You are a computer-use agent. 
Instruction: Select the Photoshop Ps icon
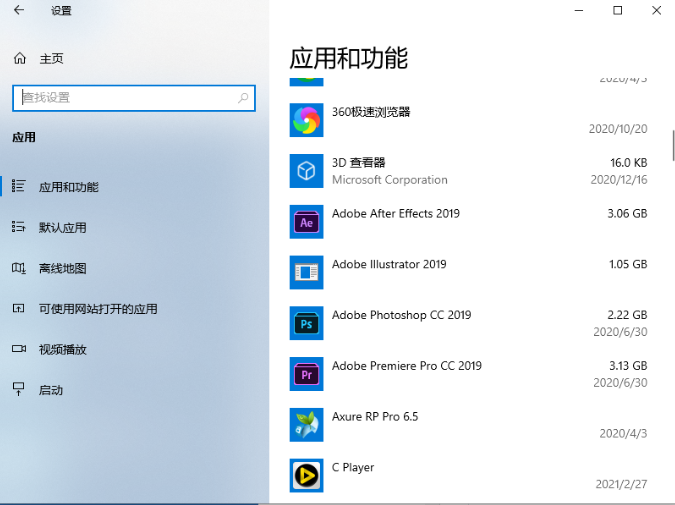click(306, 324)
